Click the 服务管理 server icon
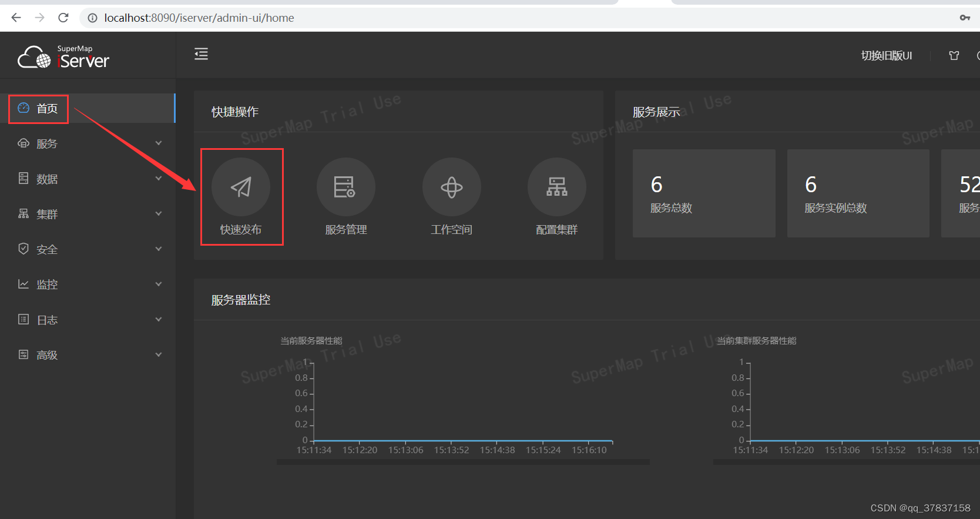The height and width of the screenshot is (519, 980). (346, 187)
